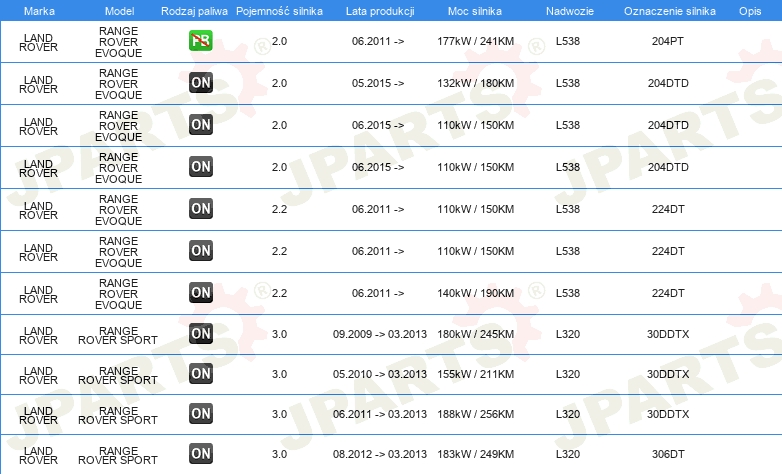Click the ON diesel icon in the 306DT row

201,454
